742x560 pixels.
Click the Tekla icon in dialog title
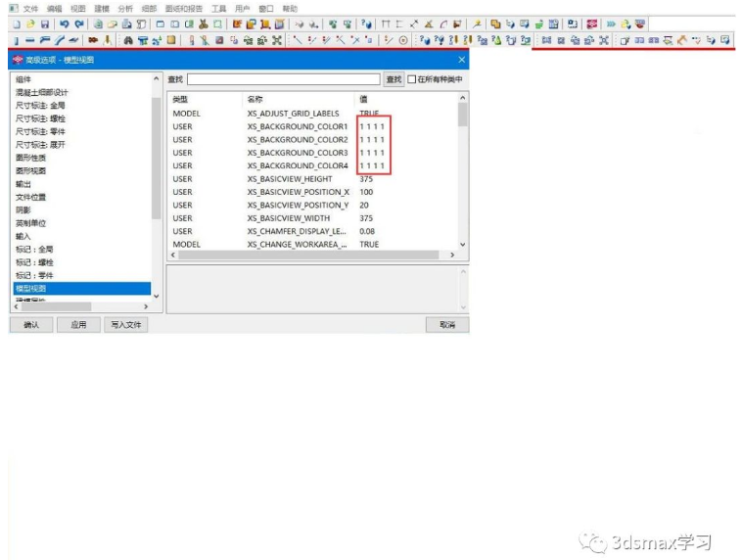click(x=18, y=60)
